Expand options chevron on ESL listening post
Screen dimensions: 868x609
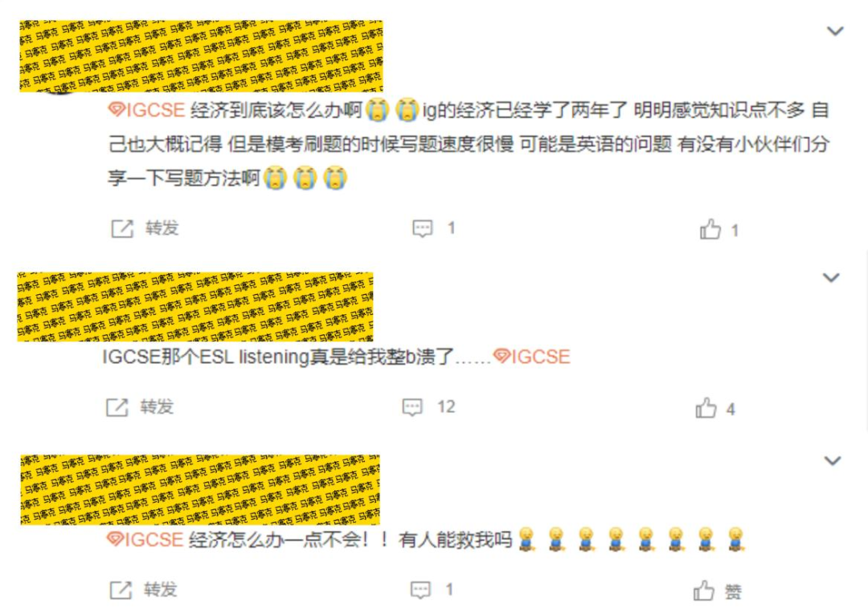[831, 278]
